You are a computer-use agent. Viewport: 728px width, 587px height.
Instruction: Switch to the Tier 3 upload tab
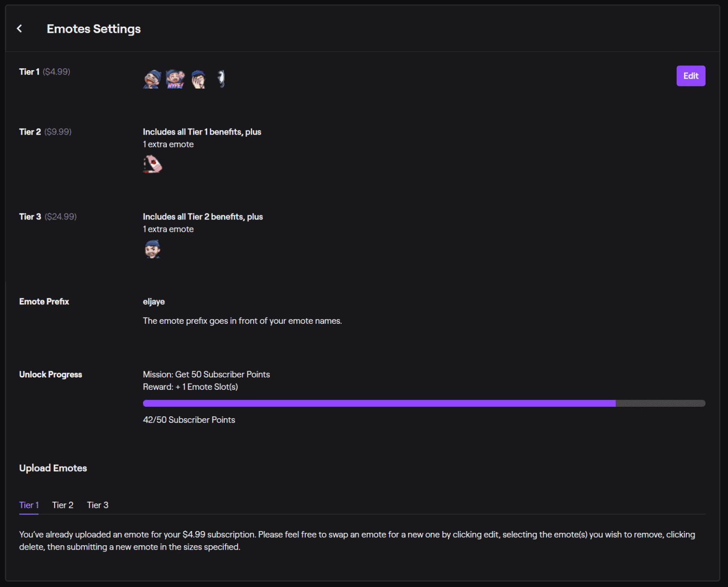tap(98, 505)
